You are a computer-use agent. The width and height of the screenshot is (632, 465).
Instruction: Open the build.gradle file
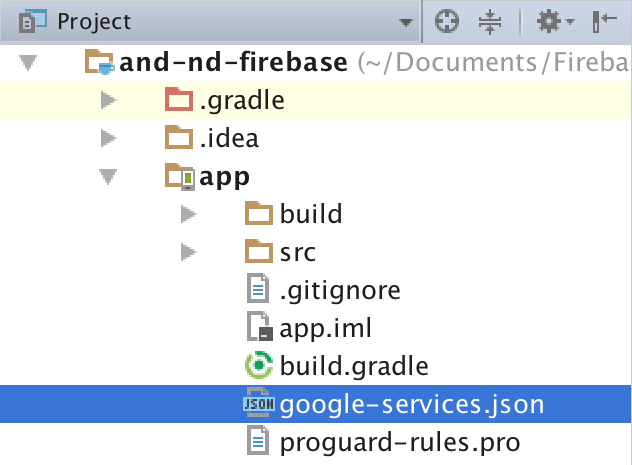coord(354,366)
